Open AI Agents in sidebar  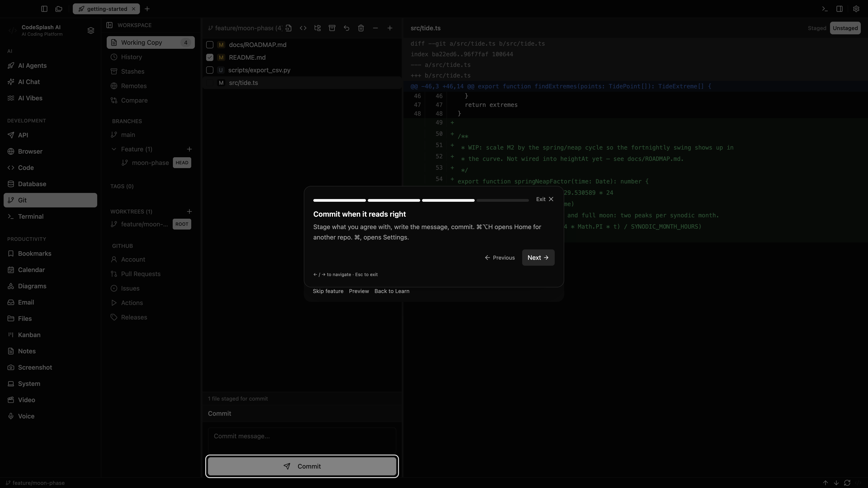coord(50,66)
